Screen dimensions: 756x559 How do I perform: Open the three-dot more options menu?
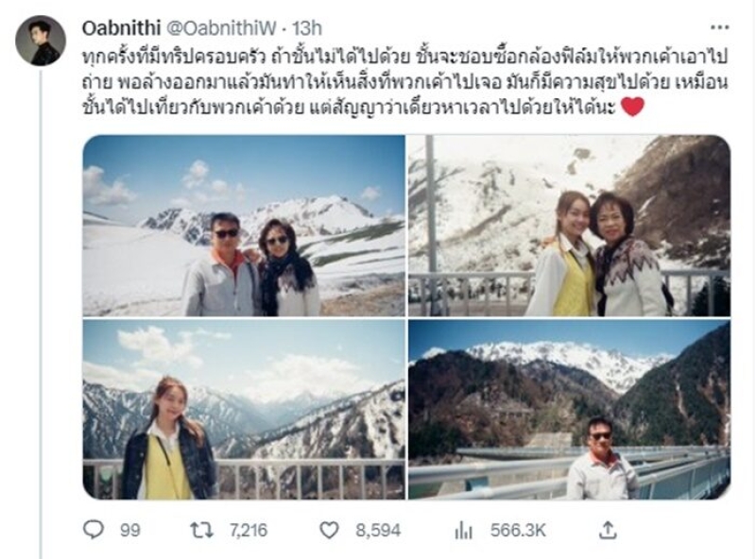tap(719, 27)
